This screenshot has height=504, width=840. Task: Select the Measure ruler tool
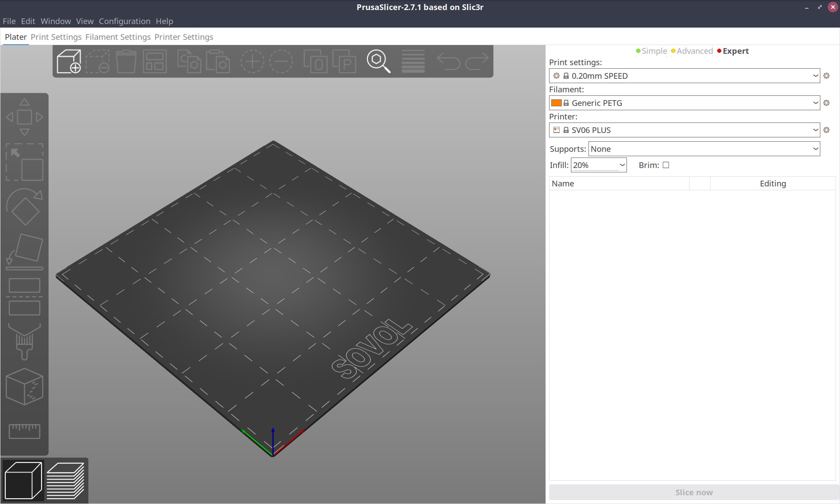click(24, 431)
